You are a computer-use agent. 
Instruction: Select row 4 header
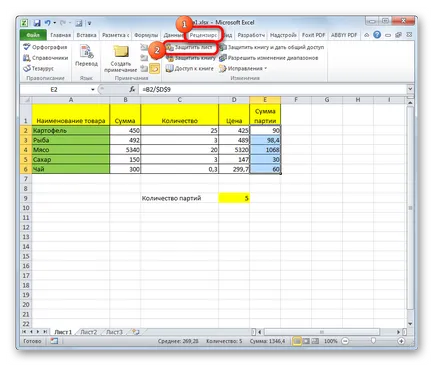[26, 150]
